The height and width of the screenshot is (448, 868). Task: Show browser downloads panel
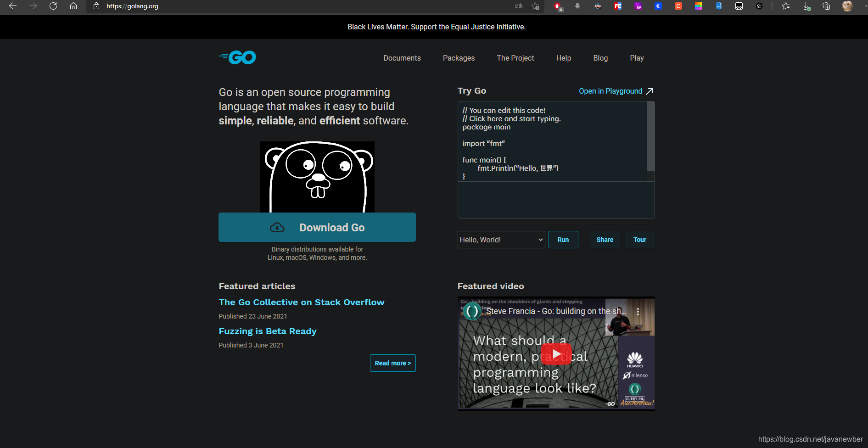point(806,6)
